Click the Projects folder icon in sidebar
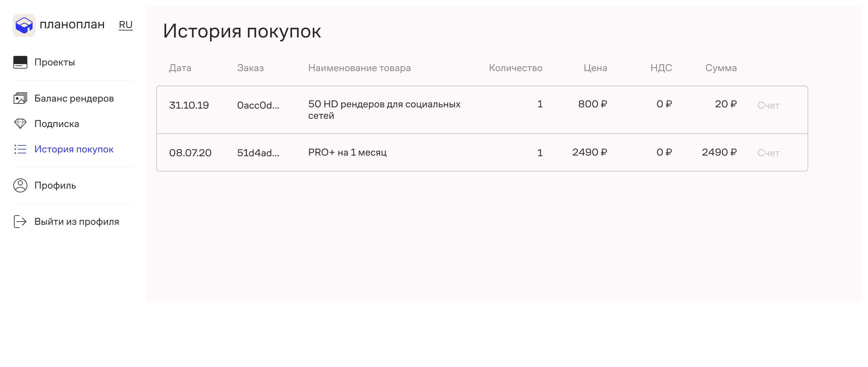This screenshot has width=868, height=367. pos(20,62)
